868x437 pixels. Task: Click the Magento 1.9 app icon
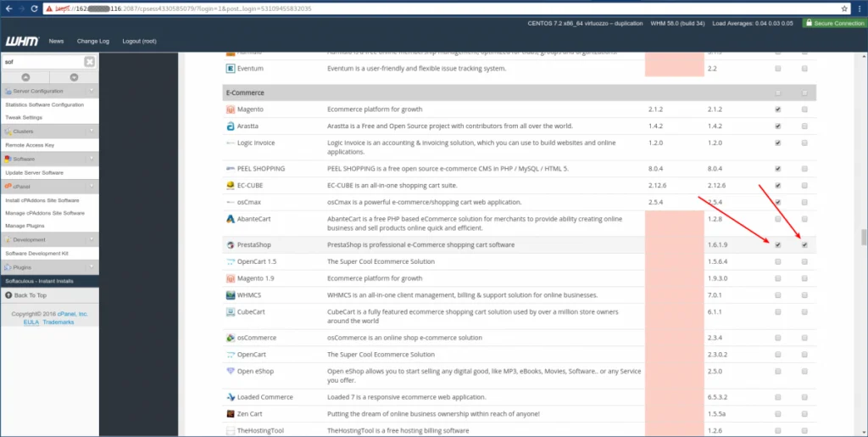coord(231,278)
